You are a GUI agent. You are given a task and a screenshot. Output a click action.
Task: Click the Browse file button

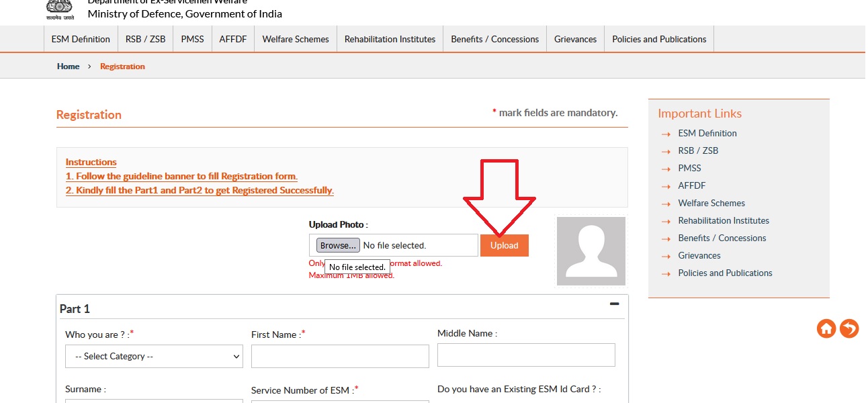[x=338, y=245]
